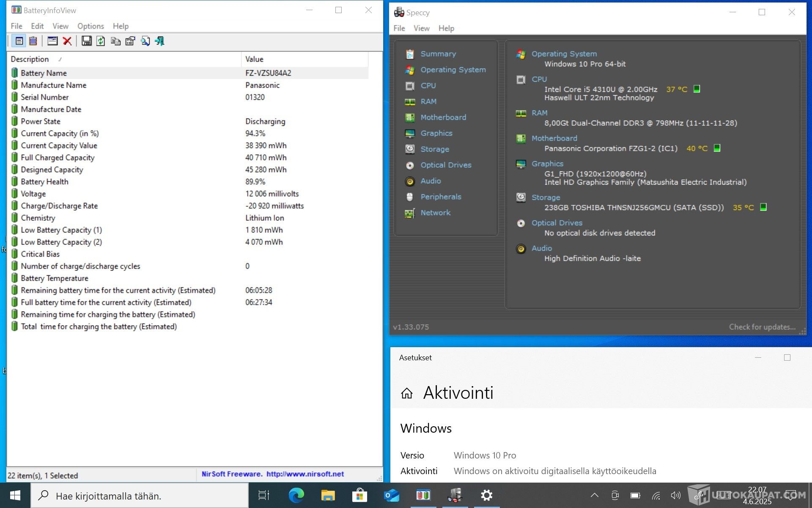This screenshot has width=812, height=508.
Task: Click Check for updates in Speccy
Action: click(762, 327)
